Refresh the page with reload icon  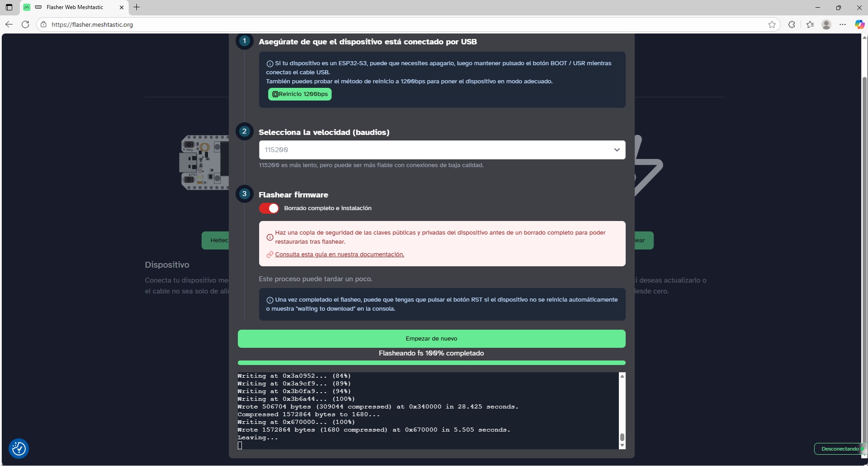[x=25, y=24]
